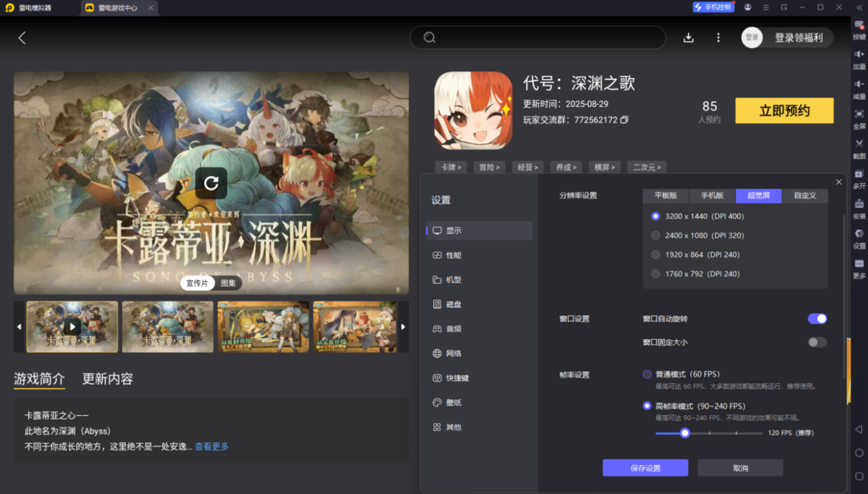Open 性能 settings section

[x=479, y=255]
